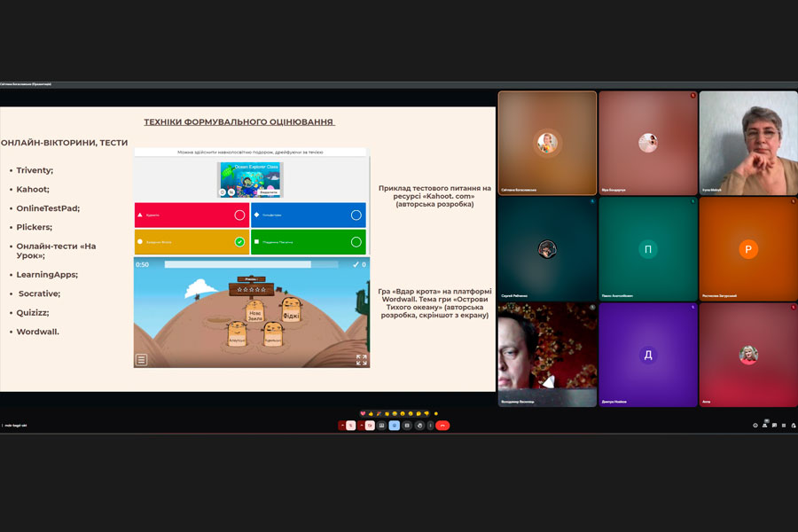Screen dimensions: 798x532
Task: Select the blue Kahoot answer circle
Action: 356,215
